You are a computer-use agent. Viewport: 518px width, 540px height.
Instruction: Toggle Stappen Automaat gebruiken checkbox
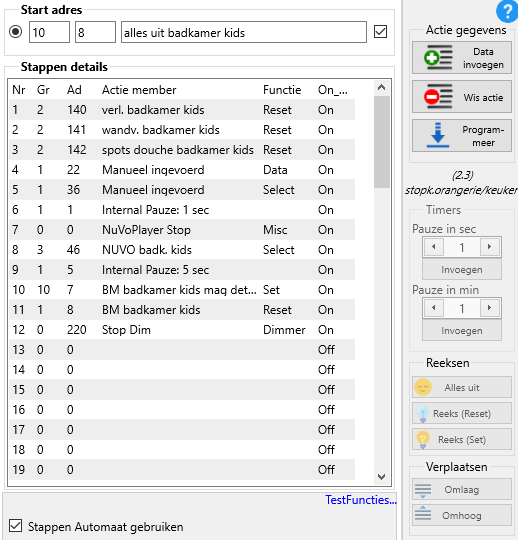click(x=15, y=526)
